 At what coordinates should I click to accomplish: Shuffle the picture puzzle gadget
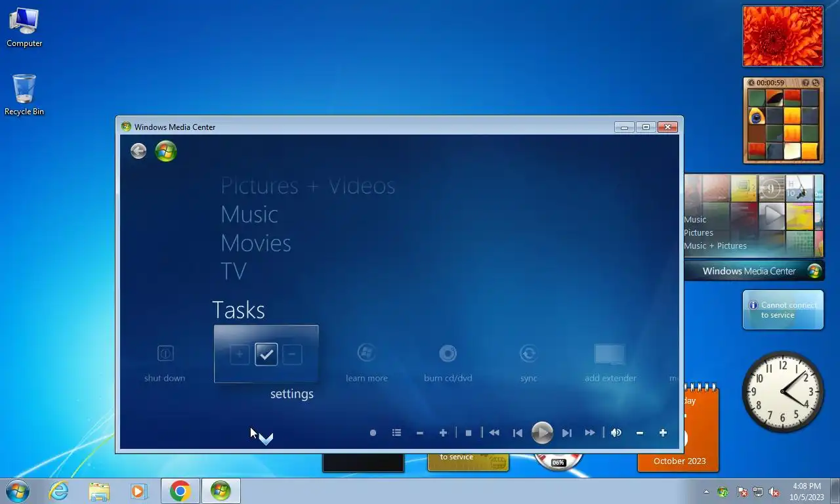pyautogui.click(x=816, y=83)
